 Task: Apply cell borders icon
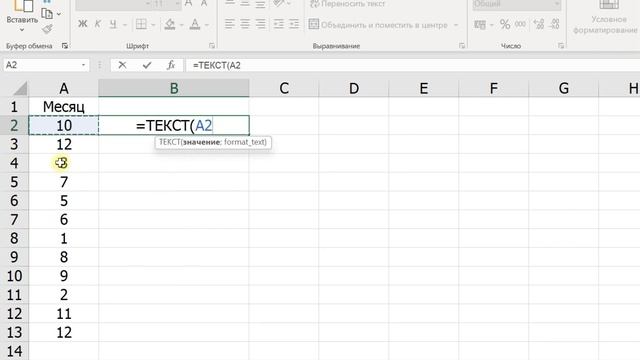point(141,24)
